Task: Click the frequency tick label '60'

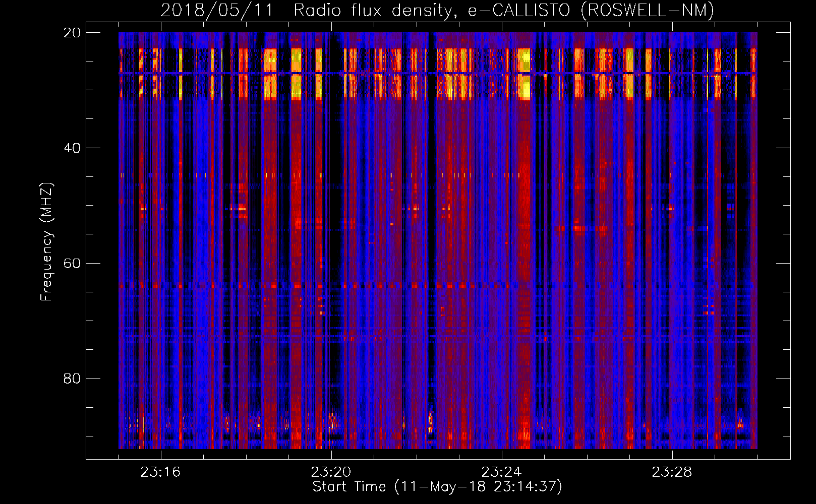Action: pos(72,264)
